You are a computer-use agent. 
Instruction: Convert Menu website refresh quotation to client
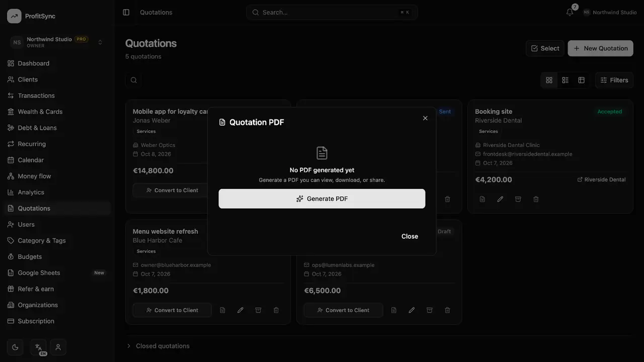pos(172,310)
